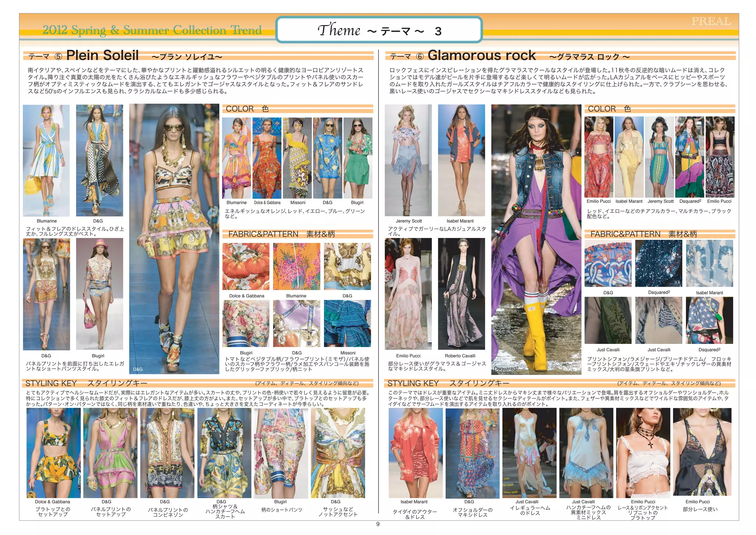
Task: Open the Isabel Marant LA casual photo
Action: (461, 160)
